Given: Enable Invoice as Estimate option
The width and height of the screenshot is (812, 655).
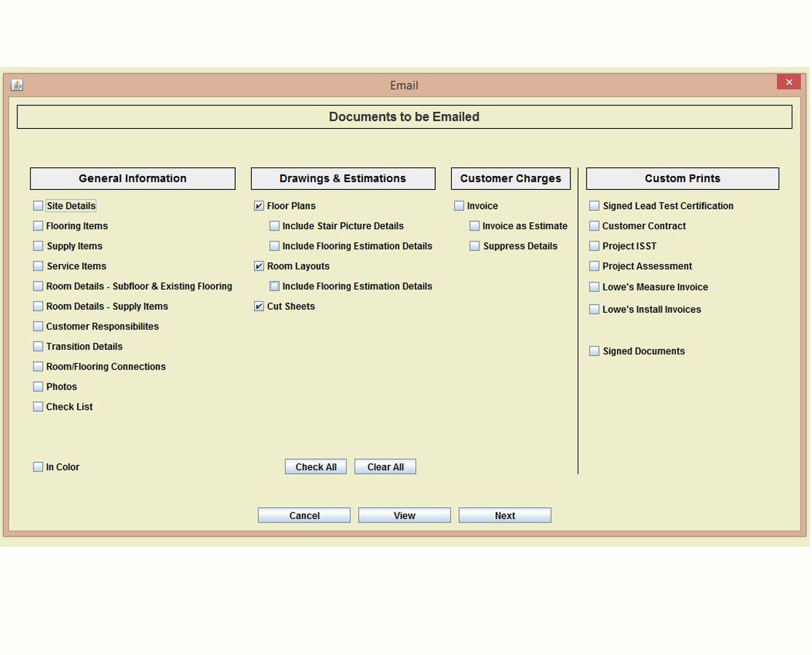Looking at the screenshot, I should pos(474,226).
